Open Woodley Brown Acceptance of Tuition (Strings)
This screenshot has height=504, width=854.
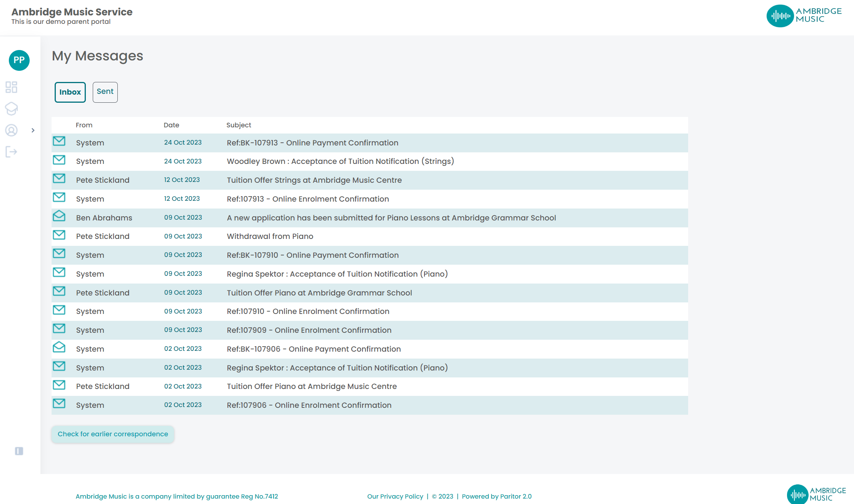340,162
